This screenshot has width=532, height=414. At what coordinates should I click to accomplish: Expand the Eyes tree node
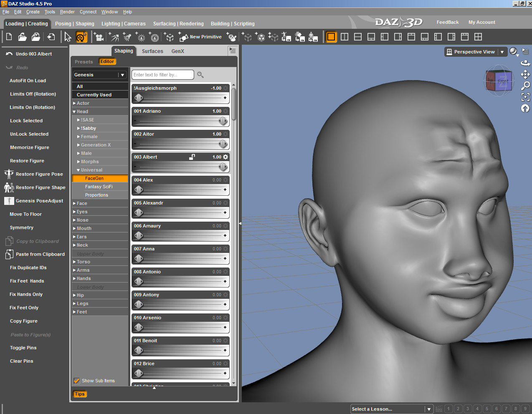pos(74,212)
